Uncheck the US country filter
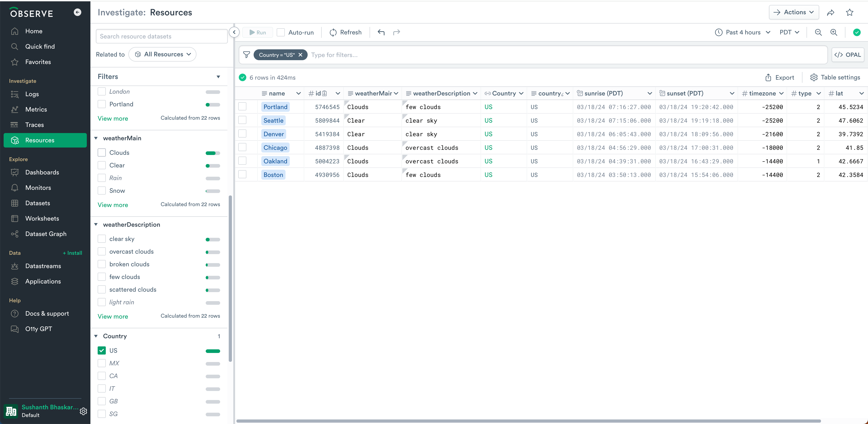Screen dimensions: 868x424 (x=102, y=350)
